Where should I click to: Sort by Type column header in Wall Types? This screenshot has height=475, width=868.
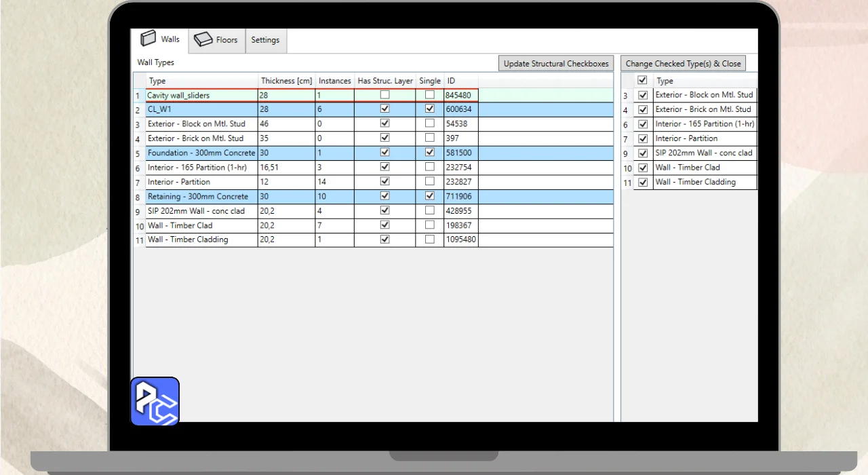[x=202, y=81]
